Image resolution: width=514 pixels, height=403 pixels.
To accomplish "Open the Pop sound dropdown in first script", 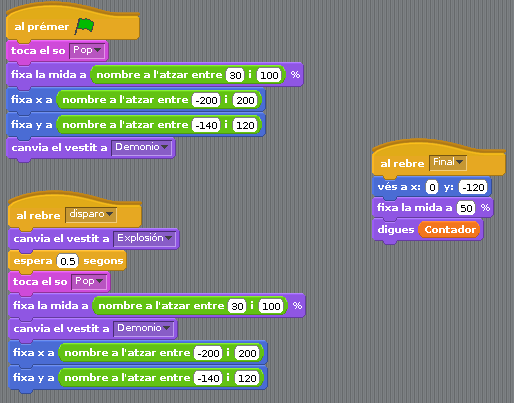I will pos(87,51).
